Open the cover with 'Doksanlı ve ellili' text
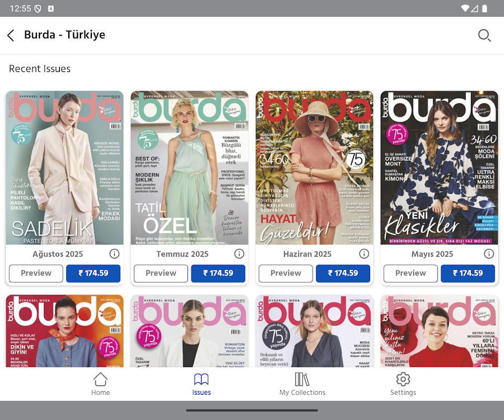Screen dimensions: 504x420 pos(314,331)
